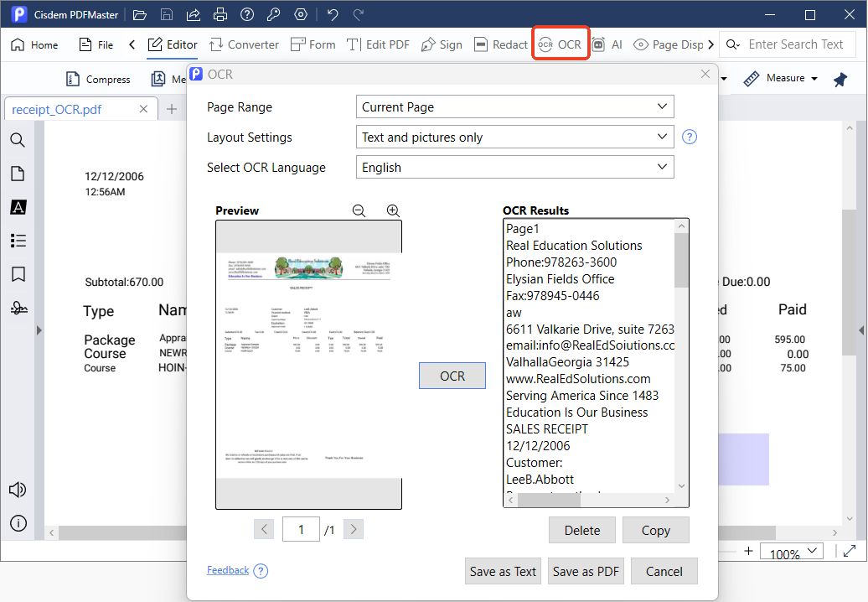Switch to the Converter tab
The width and height of the screenshot is (868, 602).
click(244, 45)
